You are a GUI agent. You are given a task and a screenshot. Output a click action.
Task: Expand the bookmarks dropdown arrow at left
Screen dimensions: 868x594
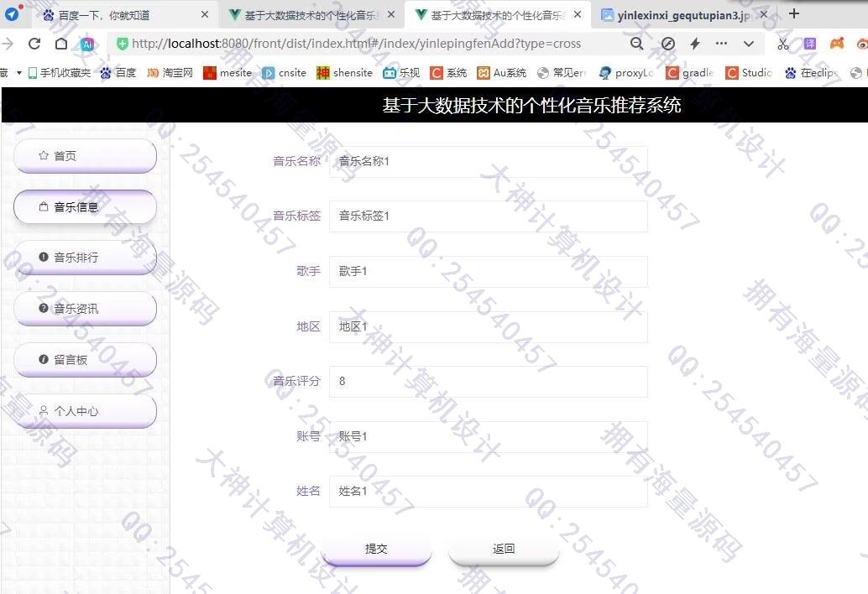pyautogui.click(x=18, y=72)
